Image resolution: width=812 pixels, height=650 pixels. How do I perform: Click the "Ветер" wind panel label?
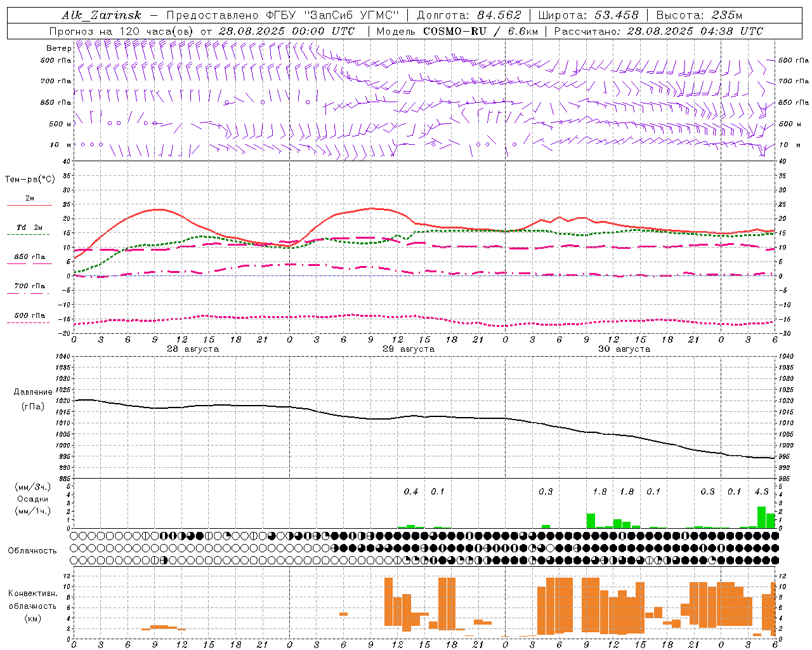(59, 48)
